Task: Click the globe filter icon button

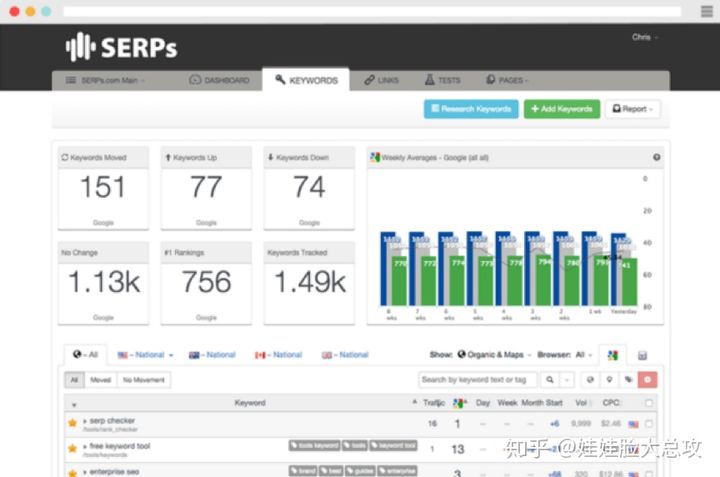Action: click(590, 380)
